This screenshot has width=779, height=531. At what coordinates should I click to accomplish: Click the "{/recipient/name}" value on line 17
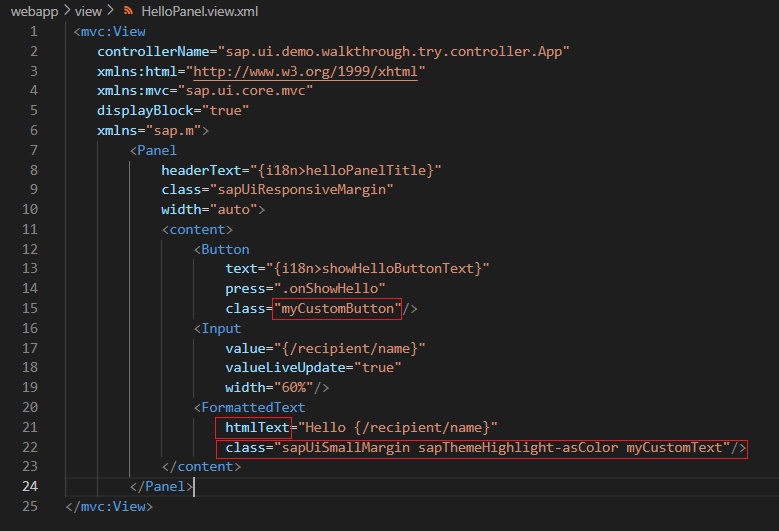point(350,349)
